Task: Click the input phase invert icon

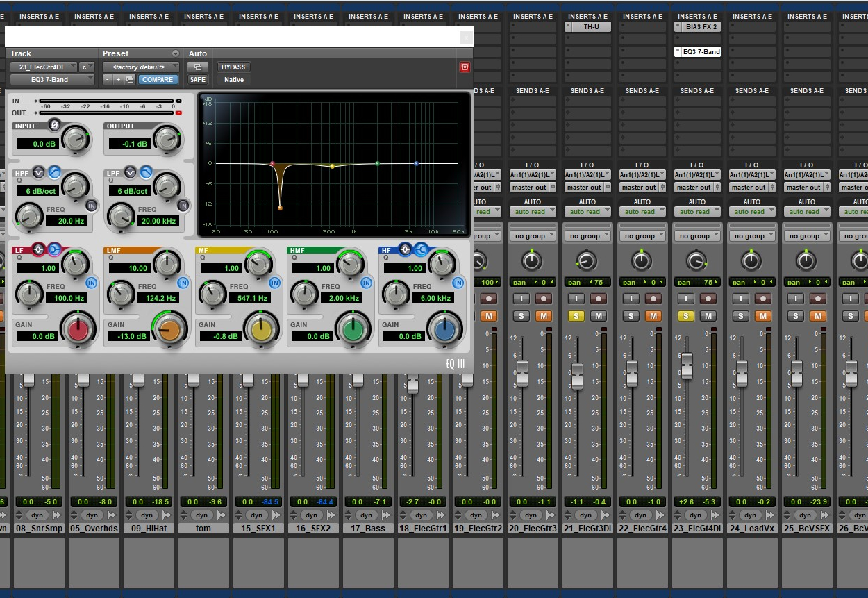Action: pyautogui.click(x=55, y=125)
